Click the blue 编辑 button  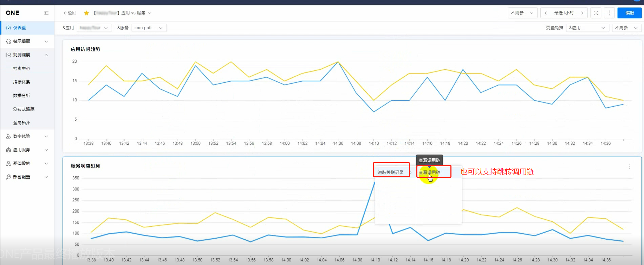click(629, 13)
